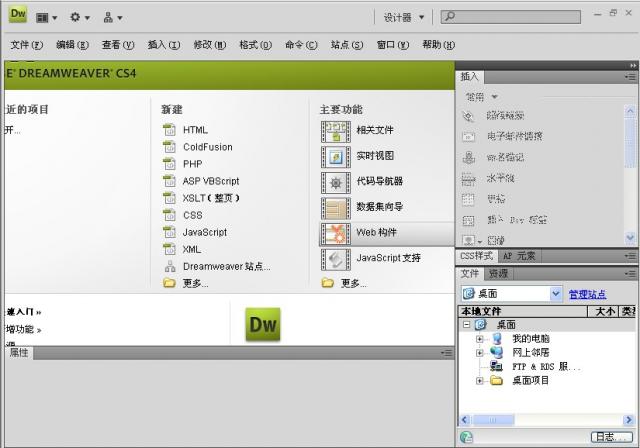Insert a hyperlink from the 插入 panel
This screenshot has width=640, height=448.
(493, 116)
